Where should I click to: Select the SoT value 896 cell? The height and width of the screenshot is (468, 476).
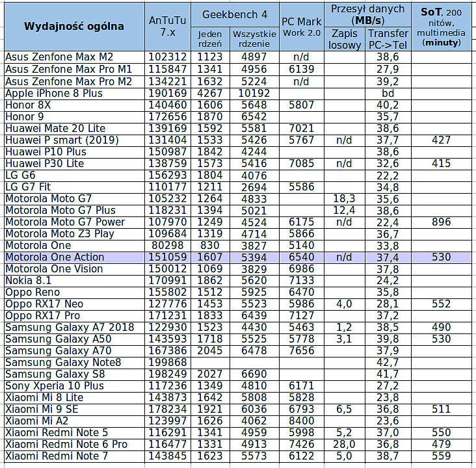point(442,222)
